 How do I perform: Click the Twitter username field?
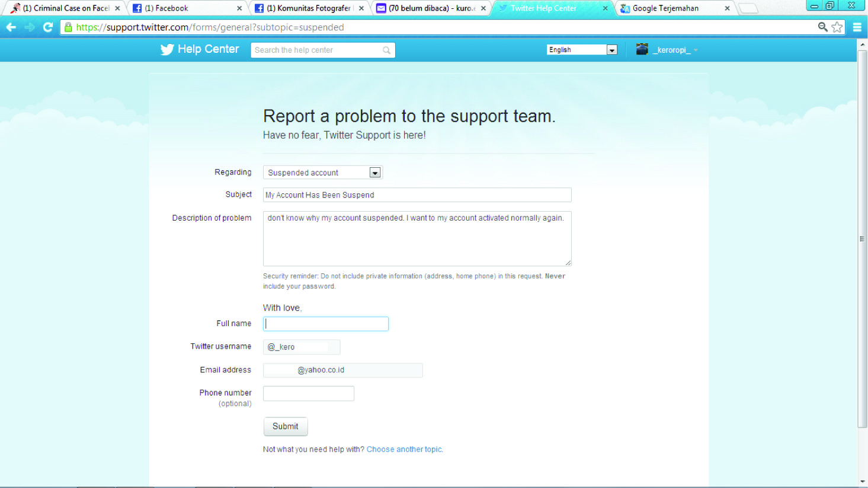[x=302, y=347]
